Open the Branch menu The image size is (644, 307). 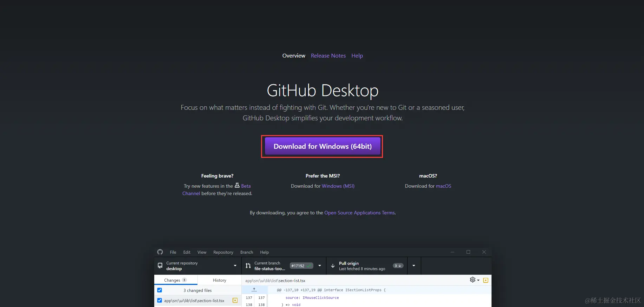[247, 252]
